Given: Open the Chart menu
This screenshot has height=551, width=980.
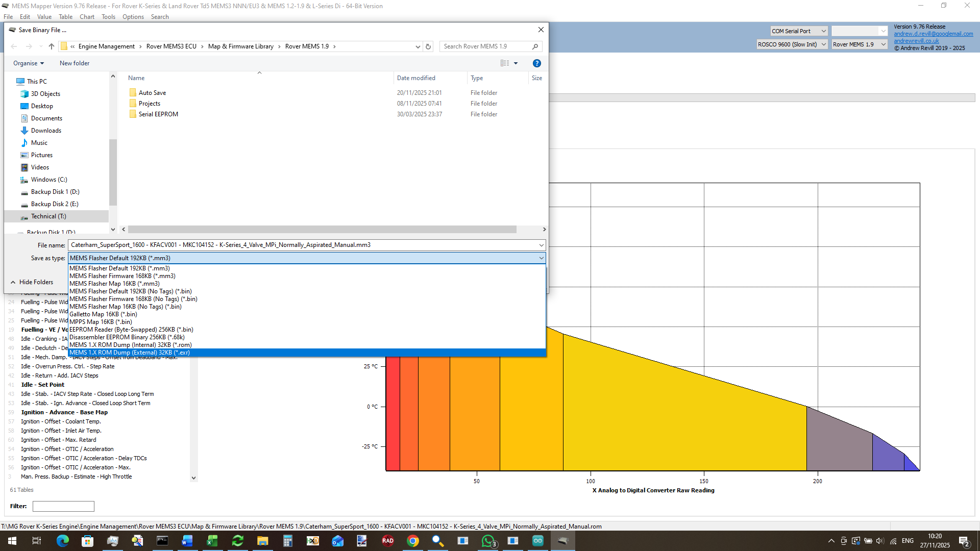Looking at the screenshot, I should coord(87,17).
